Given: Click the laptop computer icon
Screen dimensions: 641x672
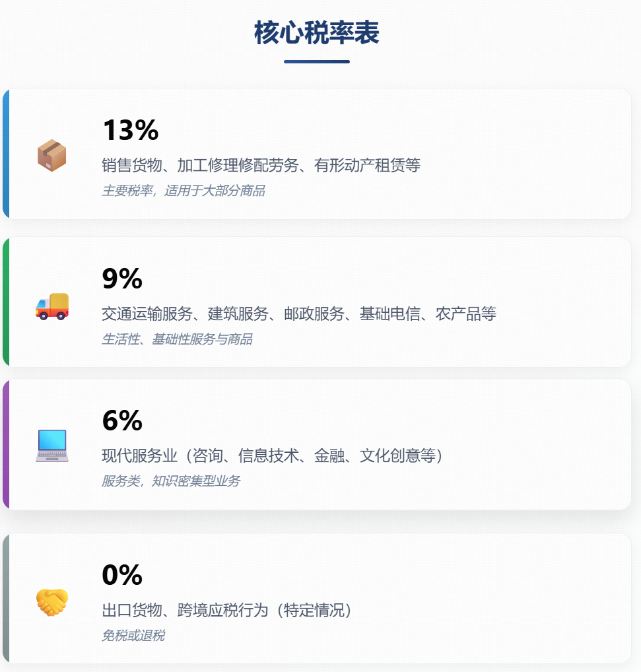Looking at the screenshot, I should (x=51, y=446).
